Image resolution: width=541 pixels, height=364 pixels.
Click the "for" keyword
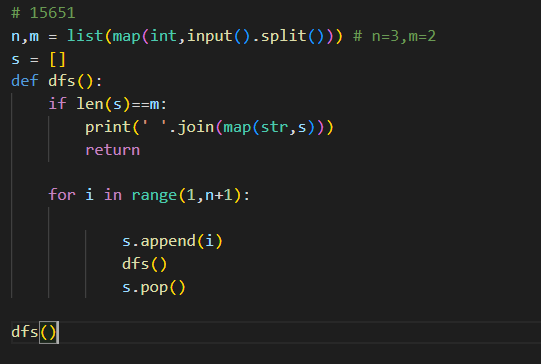(x=62, y=195)
